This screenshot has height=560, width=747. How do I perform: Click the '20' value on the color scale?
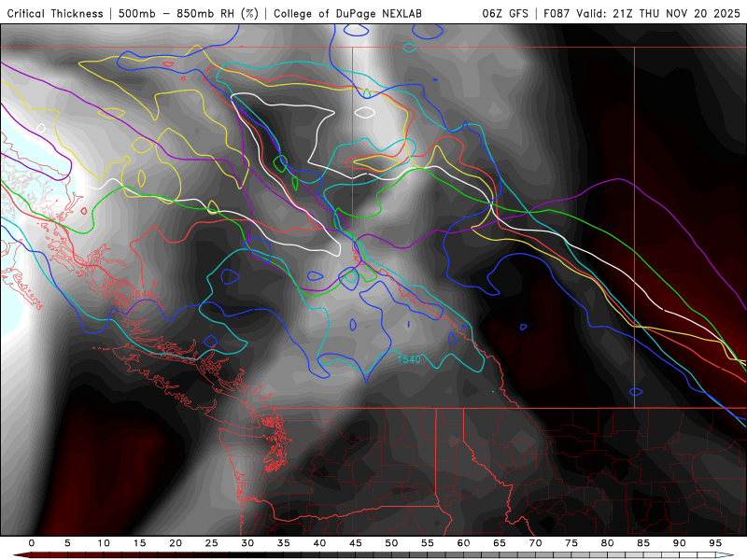[176, 543]
